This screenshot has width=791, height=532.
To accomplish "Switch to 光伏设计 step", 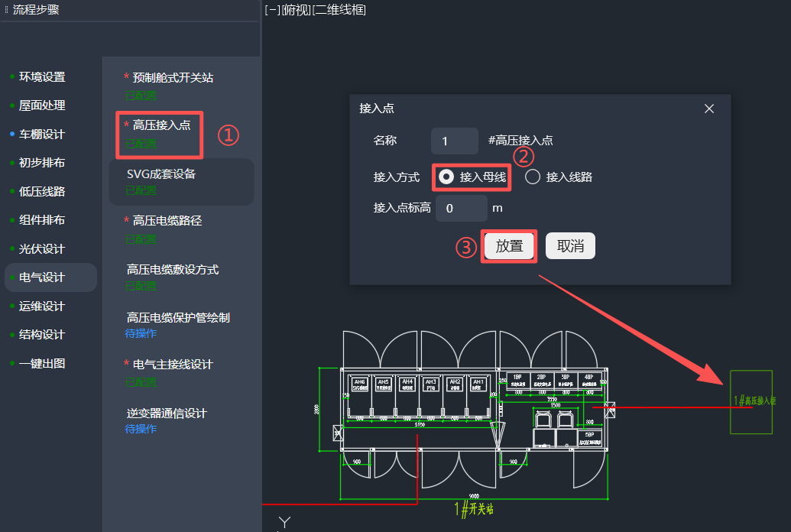I will click(42, 249).
